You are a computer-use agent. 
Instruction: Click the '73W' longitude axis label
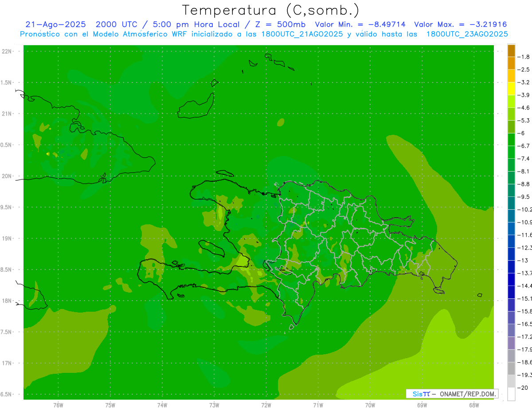pyautogui.click(x=214, y=405)
